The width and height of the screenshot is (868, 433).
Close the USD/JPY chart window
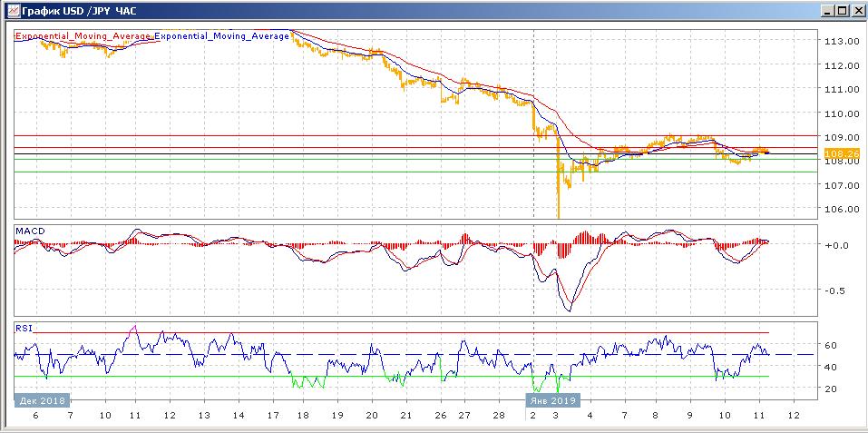click(x=856, y=10)
